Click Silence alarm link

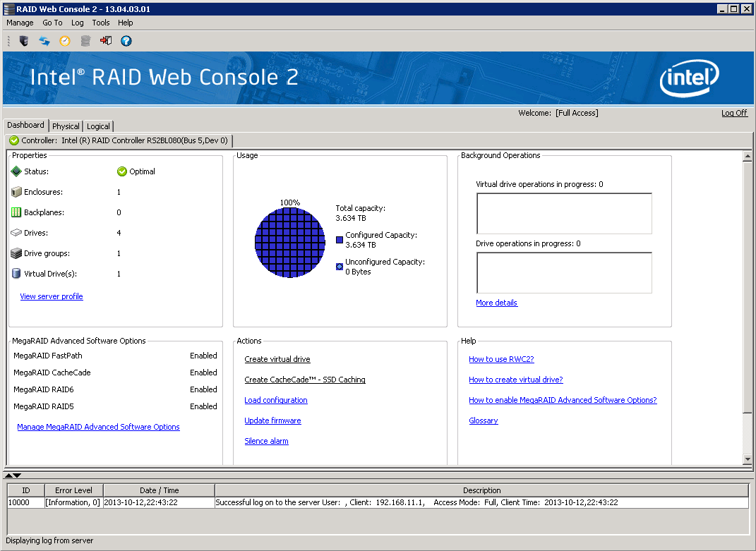click(x=266, y=441)
